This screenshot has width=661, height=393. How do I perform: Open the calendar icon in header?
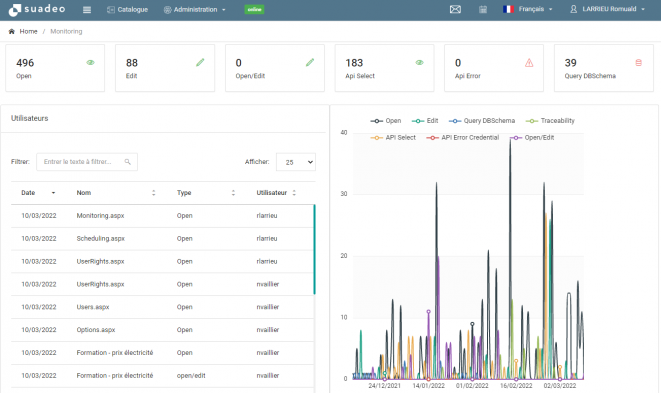(483, 9)
